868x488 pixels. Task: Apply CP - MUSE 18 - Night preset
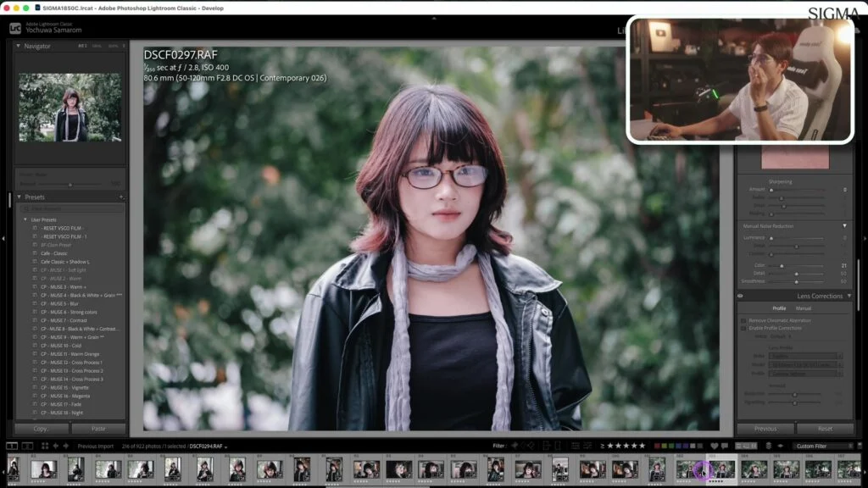pyautogui.click(x=62, y=413)
